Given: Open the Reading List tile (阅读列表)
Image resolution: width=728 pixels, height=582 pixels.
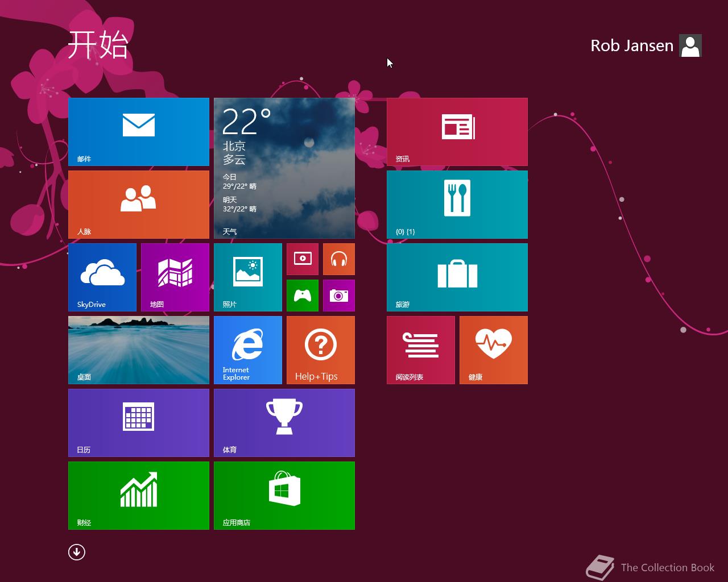Looking at the screenshot, I should (x=421, y=350).
